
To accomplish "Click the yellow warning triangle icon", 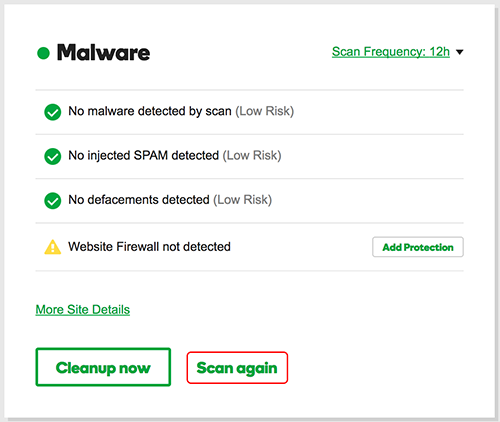I will click(x=53, y=247).
